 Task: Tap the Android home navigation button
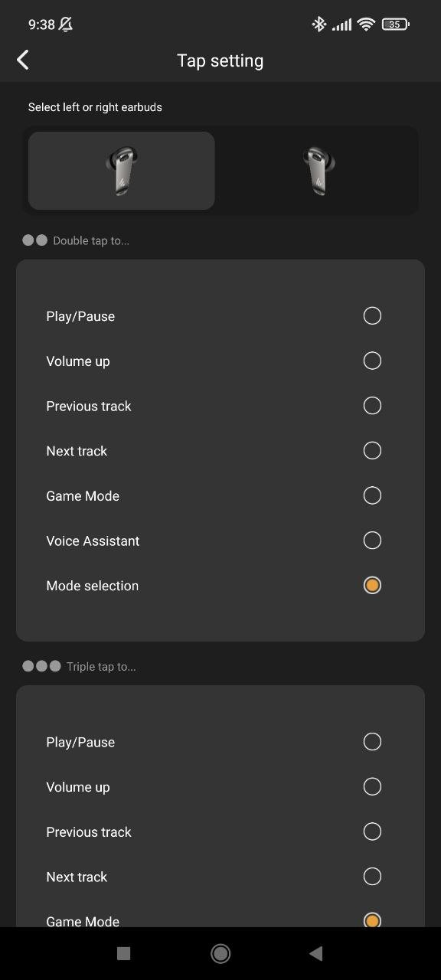tap(220, 953)
